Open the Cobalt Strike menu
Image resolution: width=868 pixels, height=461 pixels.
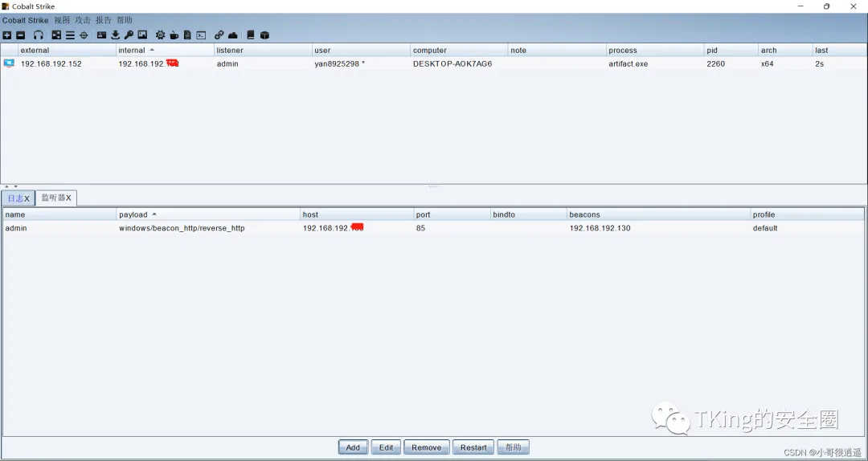26,20
